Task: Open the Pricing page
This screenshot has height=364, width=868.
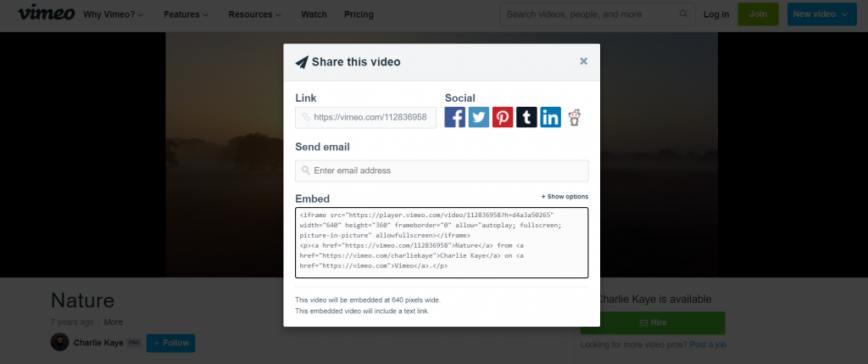Action: [x=359, y=14]
